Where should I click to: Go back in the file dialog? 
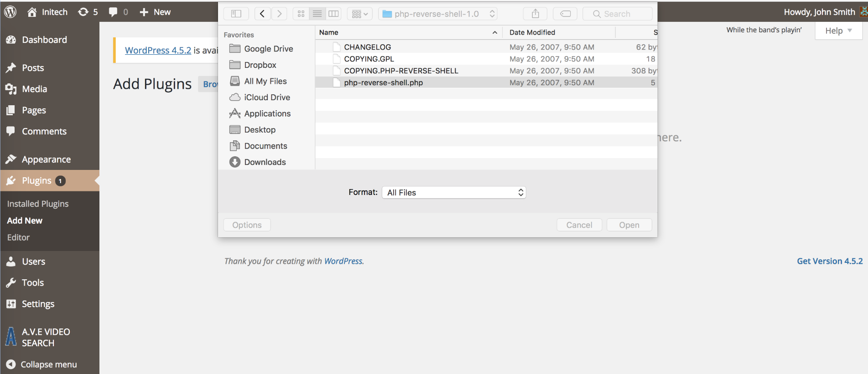[x=262, y=14]
